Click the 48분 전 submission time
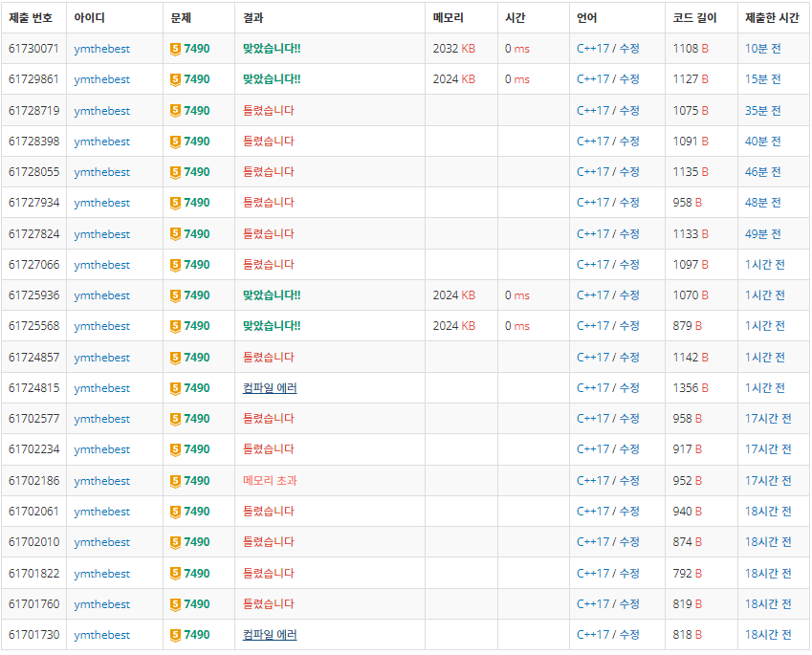Image resolution: width=812 pixels, height=655 pixels. (762, 203)
